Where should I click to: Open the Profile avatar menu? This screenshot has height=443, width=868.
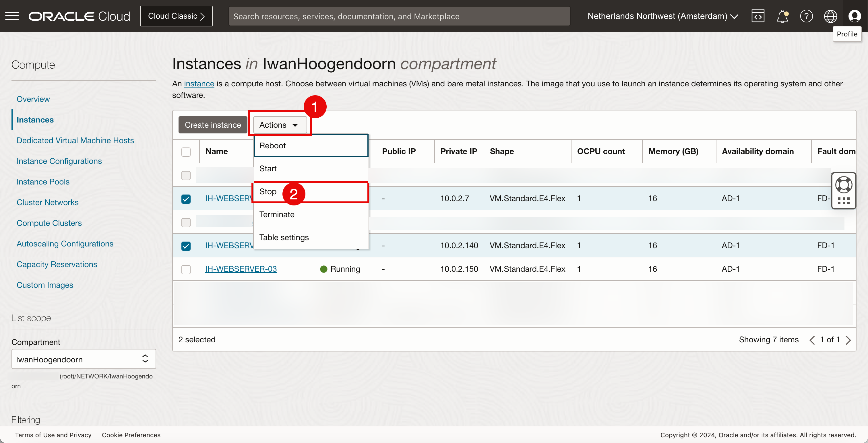pos(854,16)
